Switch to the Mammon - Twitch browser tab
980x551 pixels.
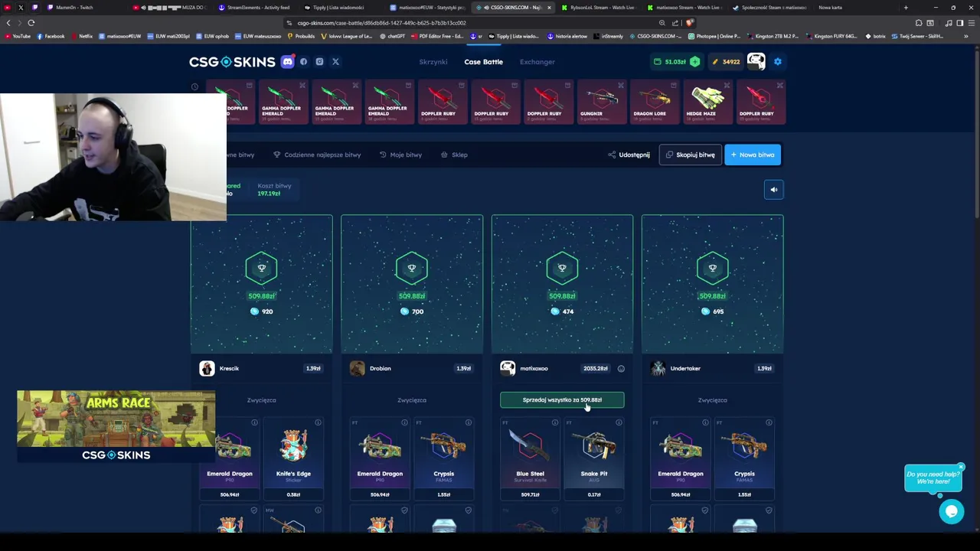tap(73, 8)
